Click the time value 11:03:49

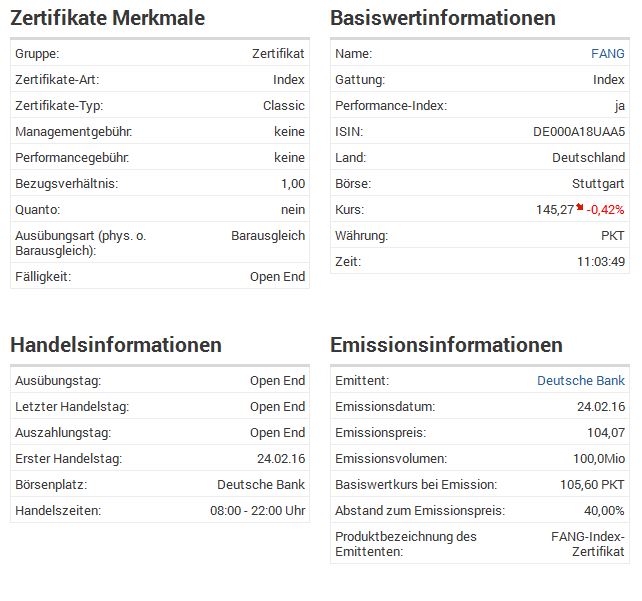click(x=601, y=262)
